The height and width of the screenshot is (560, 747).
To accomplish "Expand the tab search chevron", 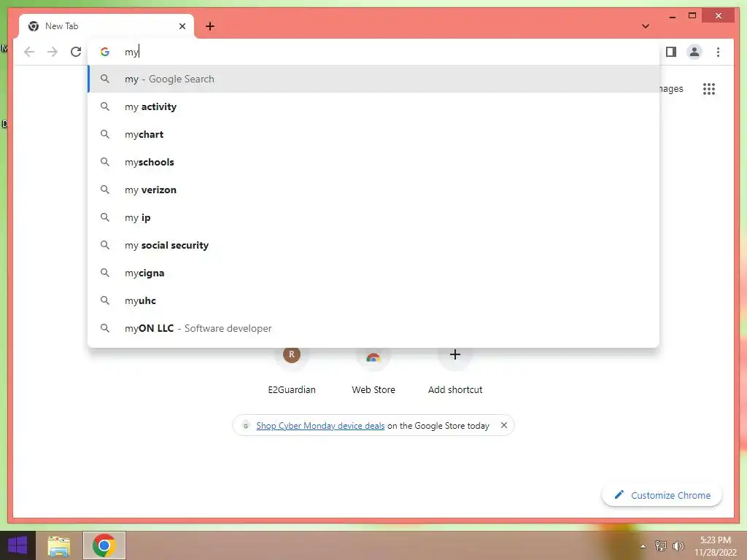I will coord(646,26).
